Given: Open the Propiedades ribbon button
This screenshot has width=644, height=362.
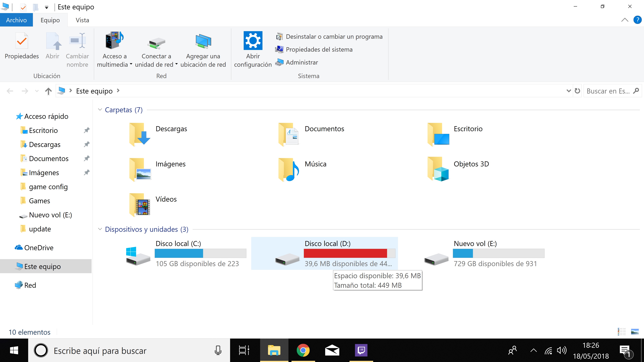Looking at the screenshot, I should (x=22, y=46).
